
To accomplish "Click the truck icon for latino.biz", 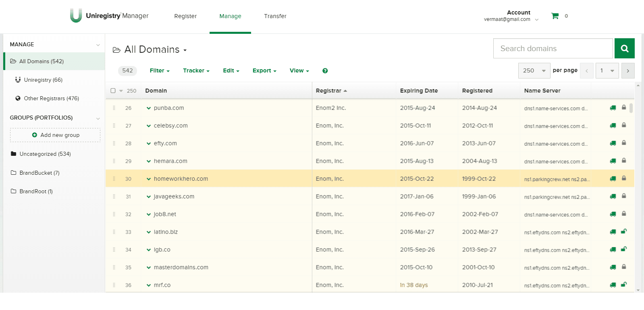I will point(613,232).
